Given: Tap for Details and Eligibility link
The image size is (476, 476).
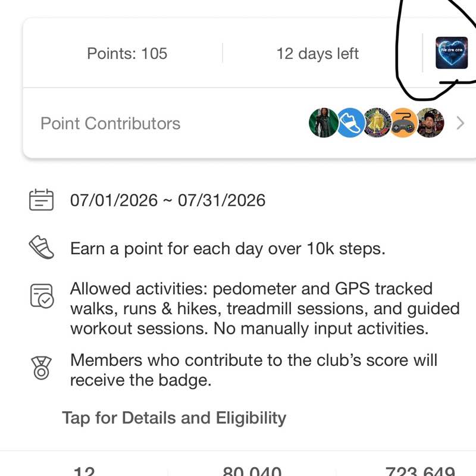Looking at the screenshot, I should (174, 418).
